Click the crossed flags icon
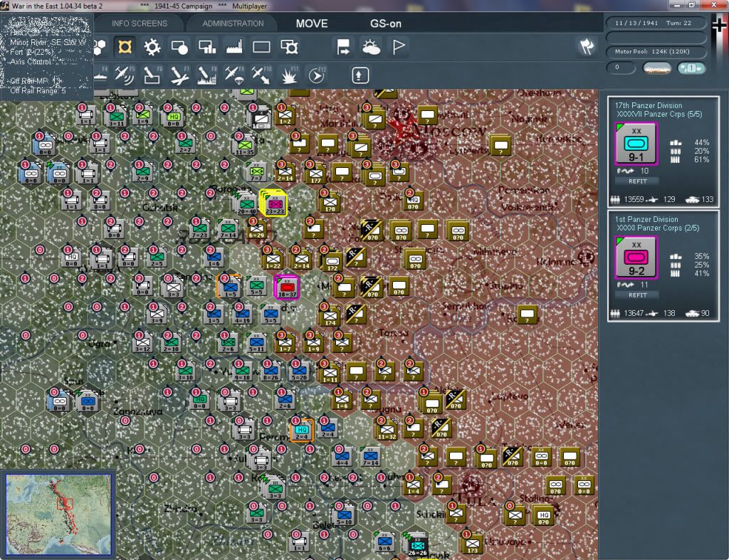Image resolution: width=729 pixels, height=560 pixels. pyautogui.click(x=587, y=46)
